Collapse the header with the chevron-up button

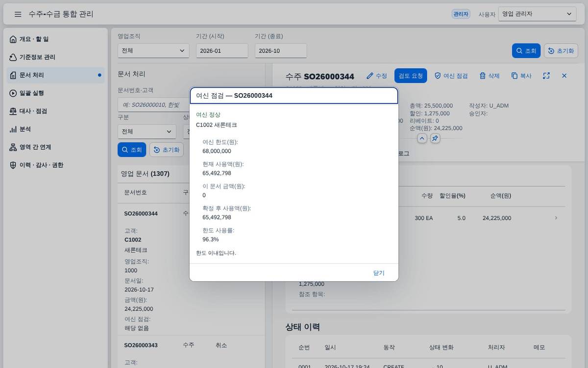(x=422, y=138)
